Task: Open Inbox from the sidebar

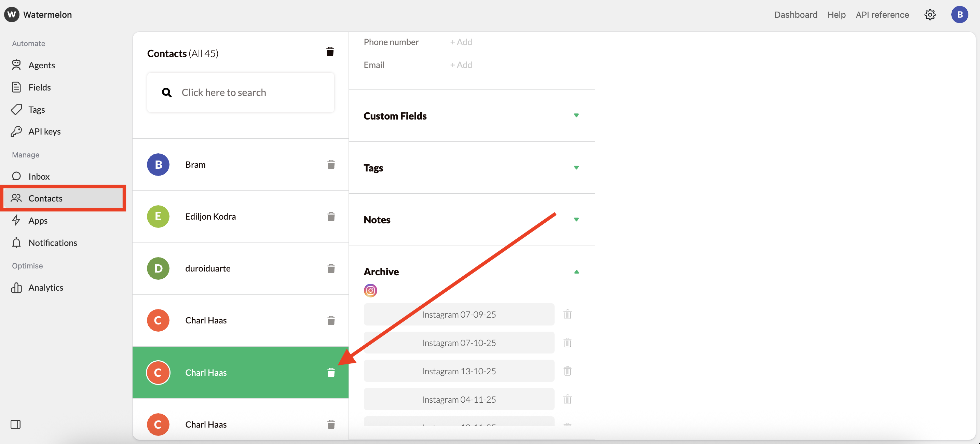Action: click(39, 176)
